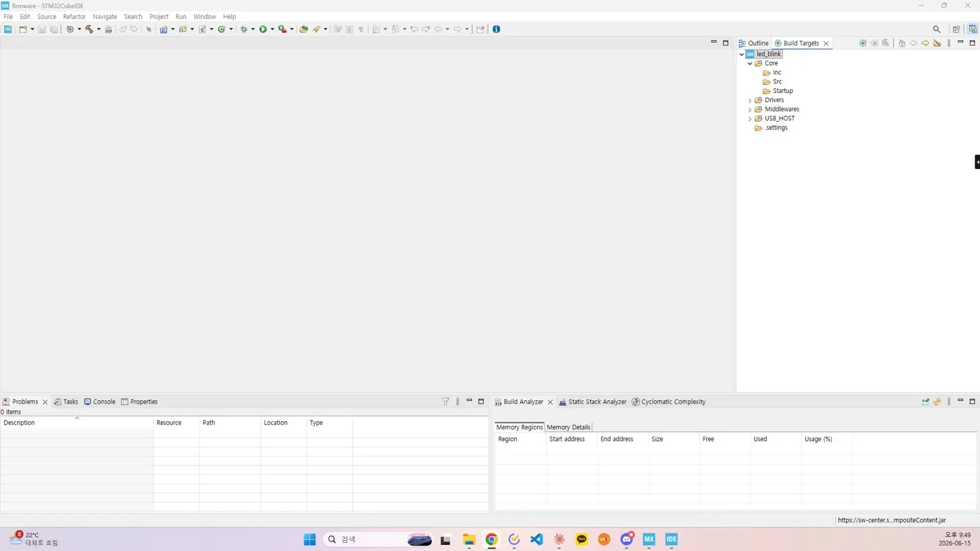Viewport: 980px width, 551px height.
Task: Open the Refactor menu
Action: point(74,16)
